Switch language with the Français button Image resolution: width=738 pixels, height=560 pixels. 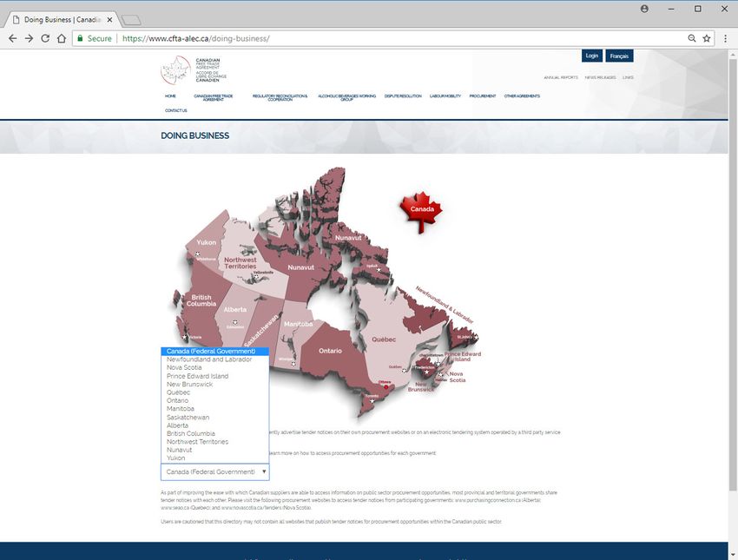pyautogui.click(x=619, y=56)
